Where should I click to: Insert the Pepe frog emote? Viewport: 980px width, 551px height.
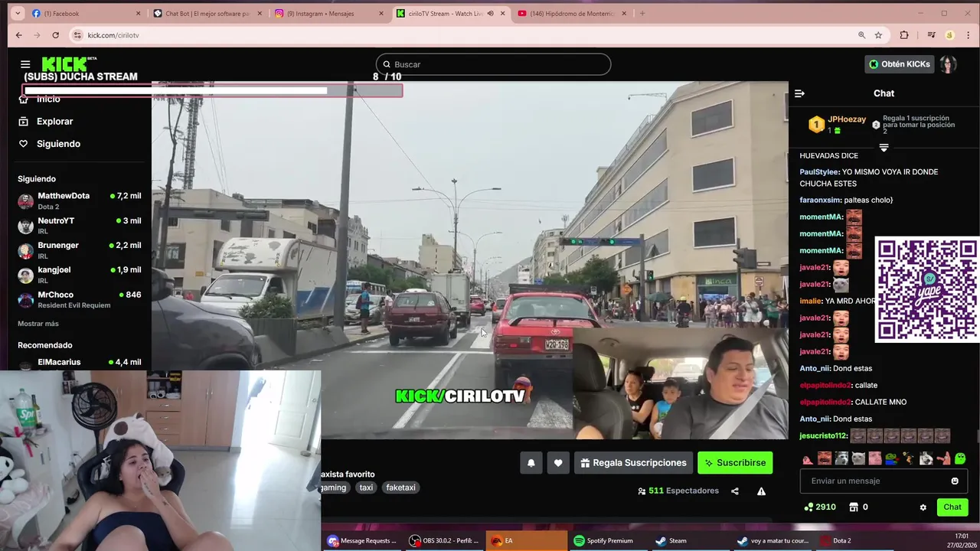(892, 458)
